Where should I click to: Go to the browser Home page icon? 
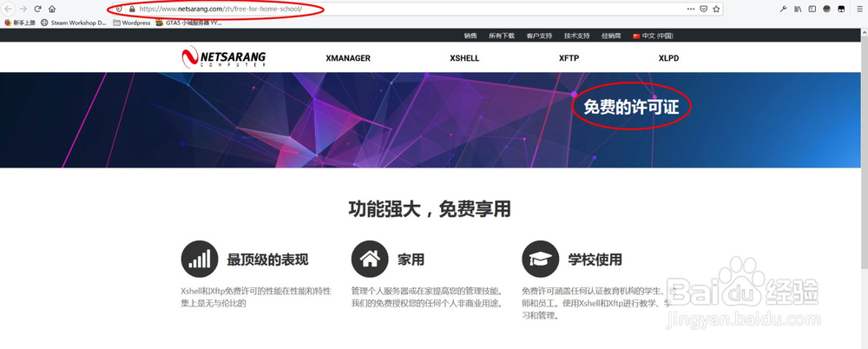(x=52, y=9)
